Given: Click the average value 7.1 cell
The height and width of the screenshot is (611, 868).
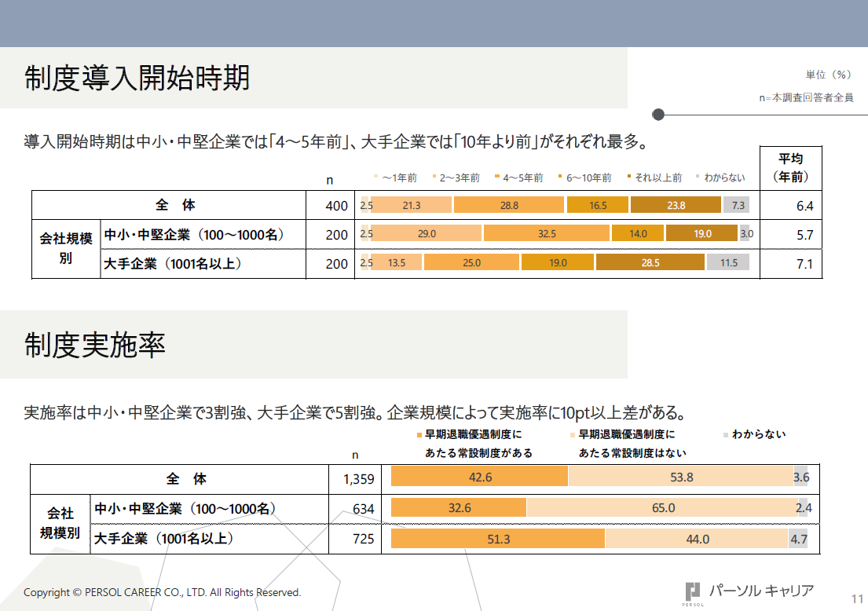Looking at the screenshot, I should click(804, 264).
